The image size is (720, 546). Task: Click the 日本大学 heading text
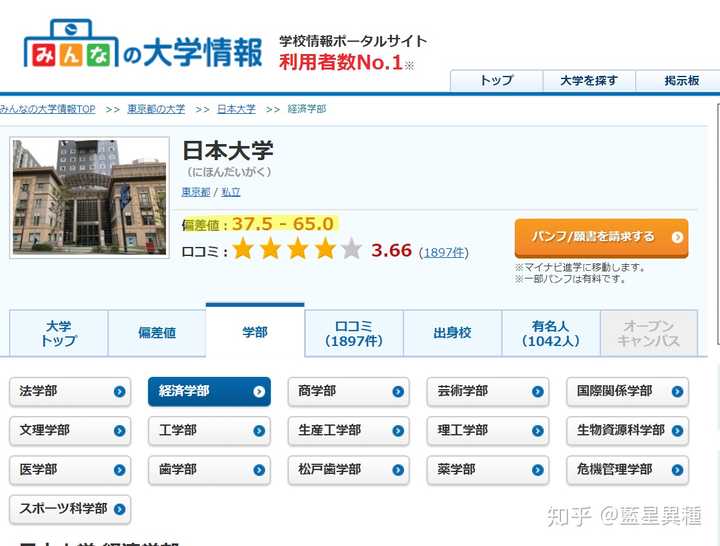click(x=228, y=150)
